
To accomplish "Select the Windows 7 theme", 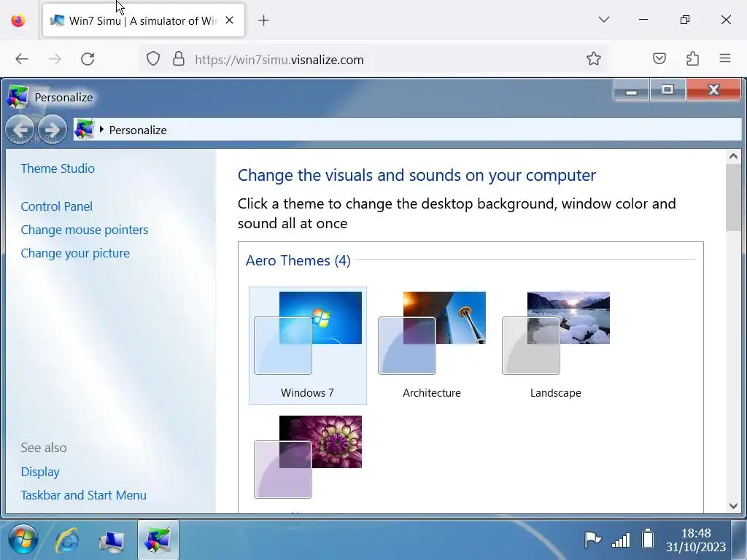I will pos(308,345).
